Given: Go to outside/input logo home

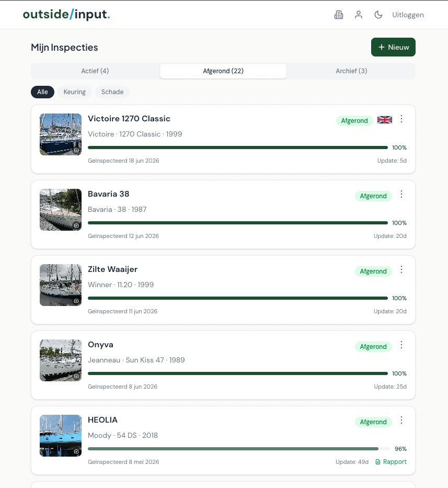Looking at the screenshot, I should click(66, 14).
